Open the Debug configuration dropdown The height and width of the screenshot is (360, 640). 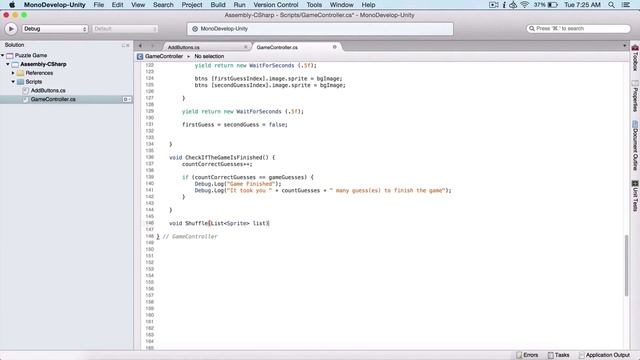(55, 29)
